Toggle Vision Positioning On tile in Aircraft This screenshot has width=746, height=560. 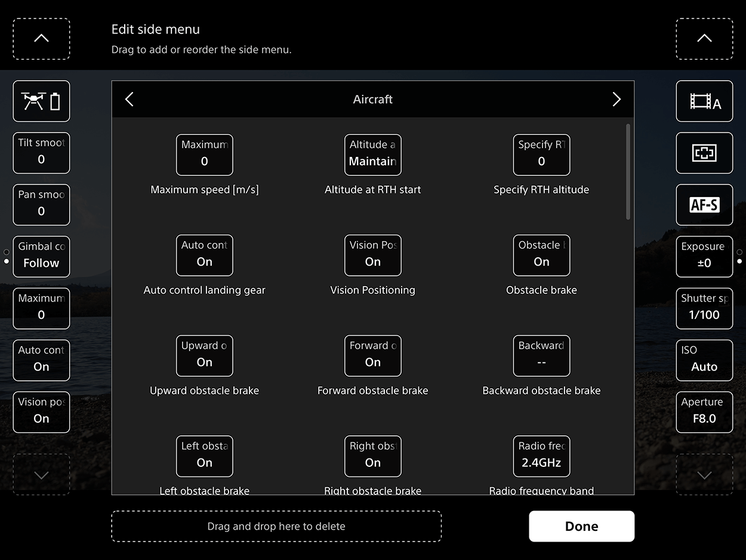pyautogui.click(x=372, y=255)
